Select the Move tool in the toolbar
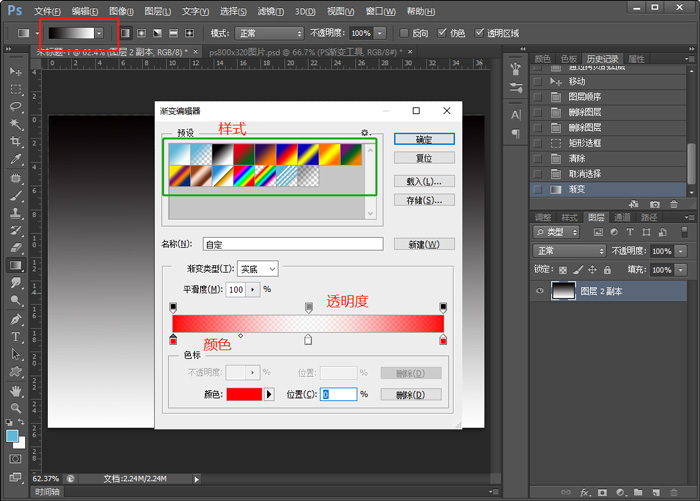 click(16, 71)
